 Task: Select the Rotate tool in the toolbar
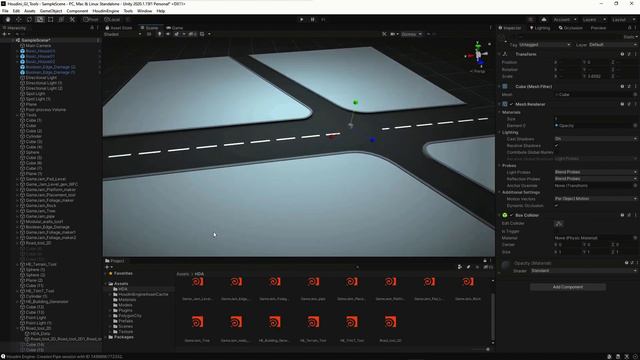click(x=29, y=20)
